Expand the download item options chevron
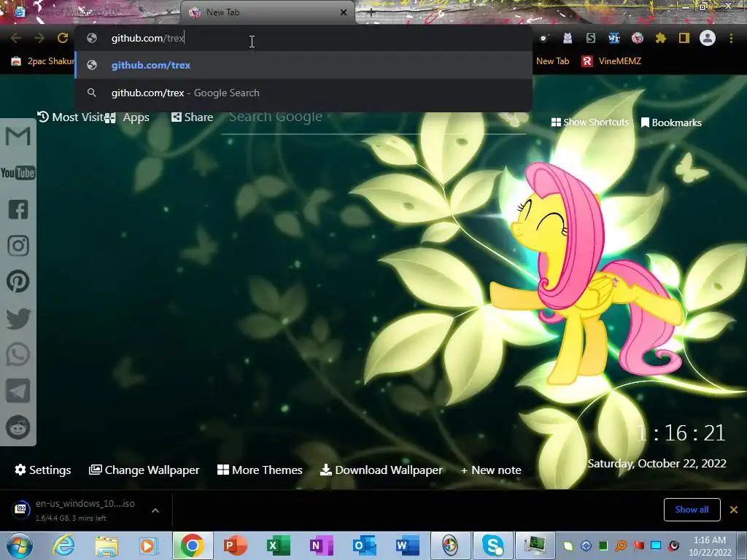This screenshot has height=560, width=747. click(155, 510)
